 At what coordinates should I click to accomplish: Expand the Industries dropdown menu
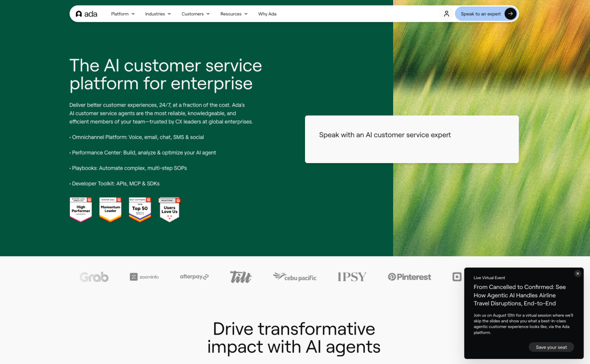pyautogui.click(x=158, y=14)
